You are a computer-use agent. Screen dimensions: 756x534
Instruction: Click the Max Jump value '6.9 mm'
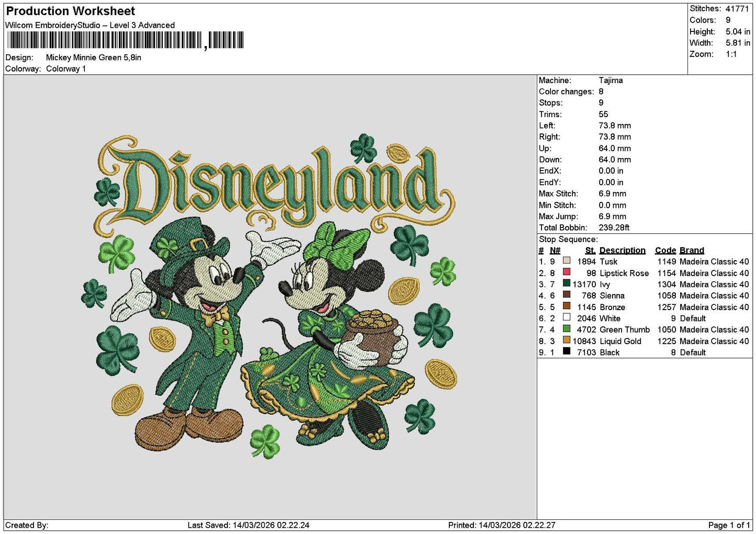(613, 216)
